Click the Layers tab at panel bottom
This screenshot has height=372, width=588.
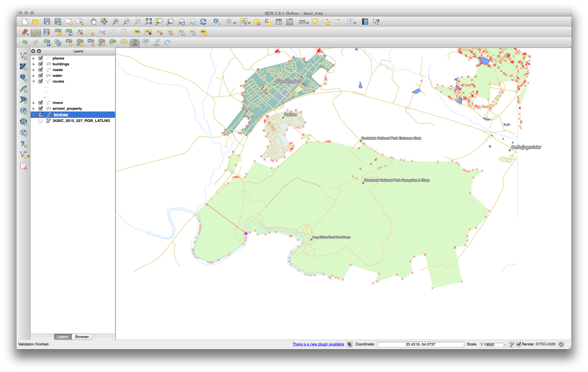pos(62,336)
